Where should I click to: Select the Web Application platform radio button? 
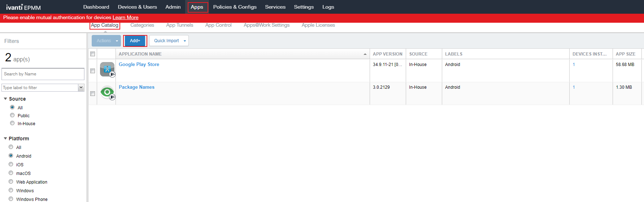coord(11,181)
